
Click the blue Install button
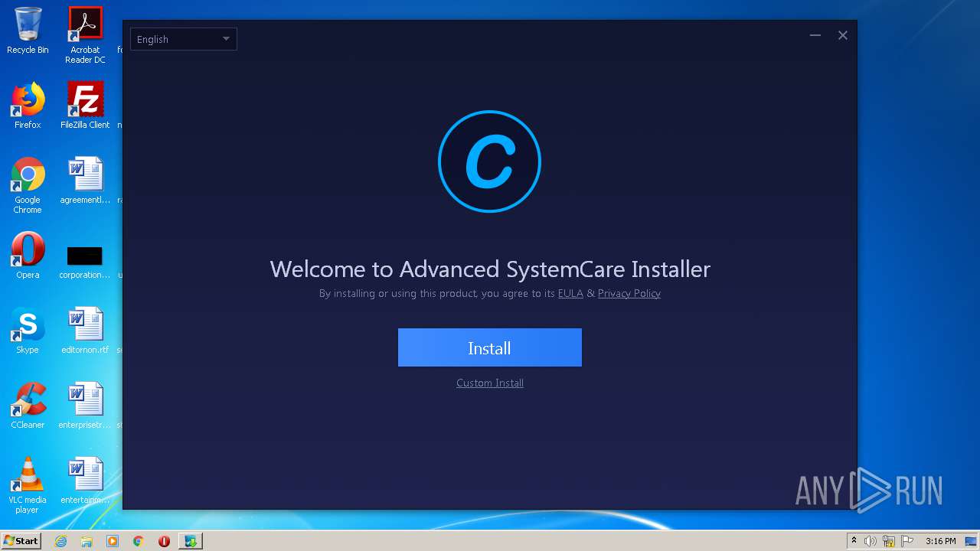click(x=489, y=347)
